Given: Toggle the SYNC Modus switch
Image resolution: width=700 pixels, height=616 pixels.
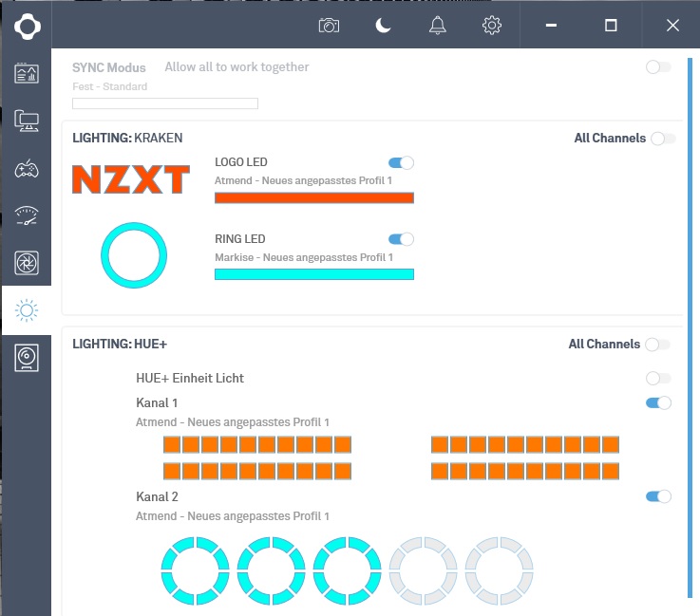Looking at the screenshot, I should [658, 67].
